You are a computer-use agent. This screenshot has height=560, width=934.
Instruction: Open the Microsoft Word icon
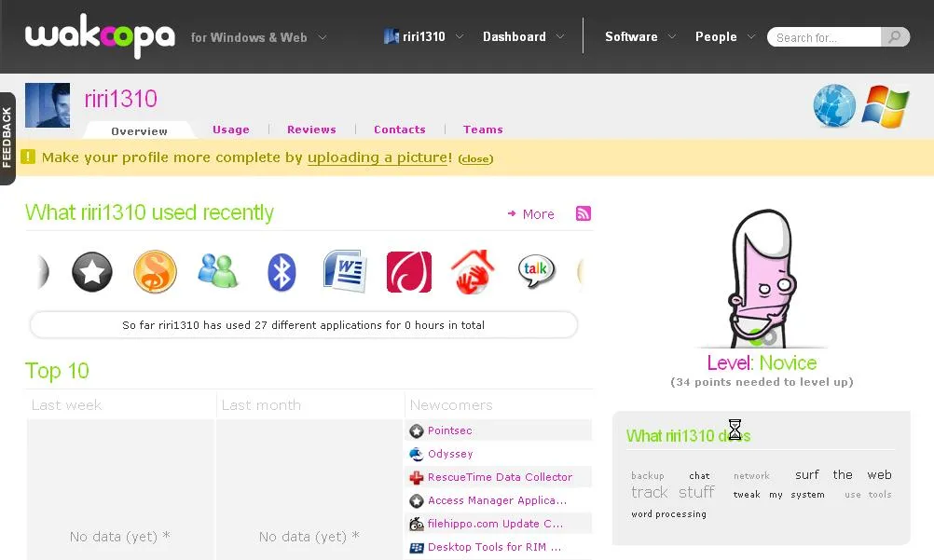coord(345,271)
